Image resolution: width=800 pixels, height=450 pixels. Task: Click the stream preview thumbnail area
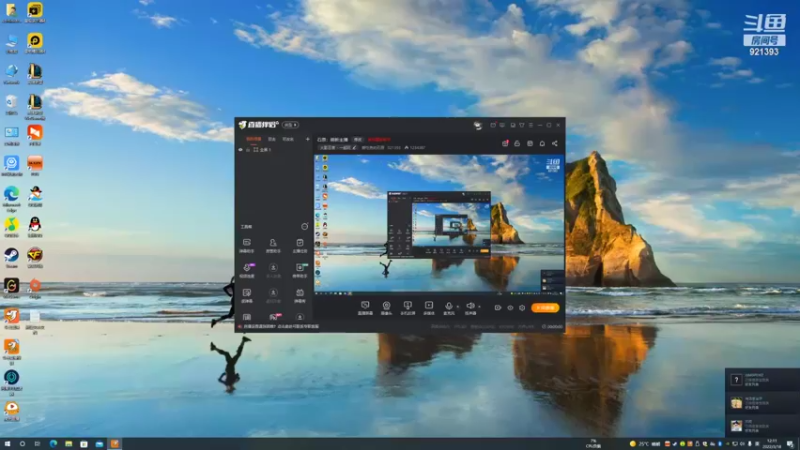tap(439, 225)
